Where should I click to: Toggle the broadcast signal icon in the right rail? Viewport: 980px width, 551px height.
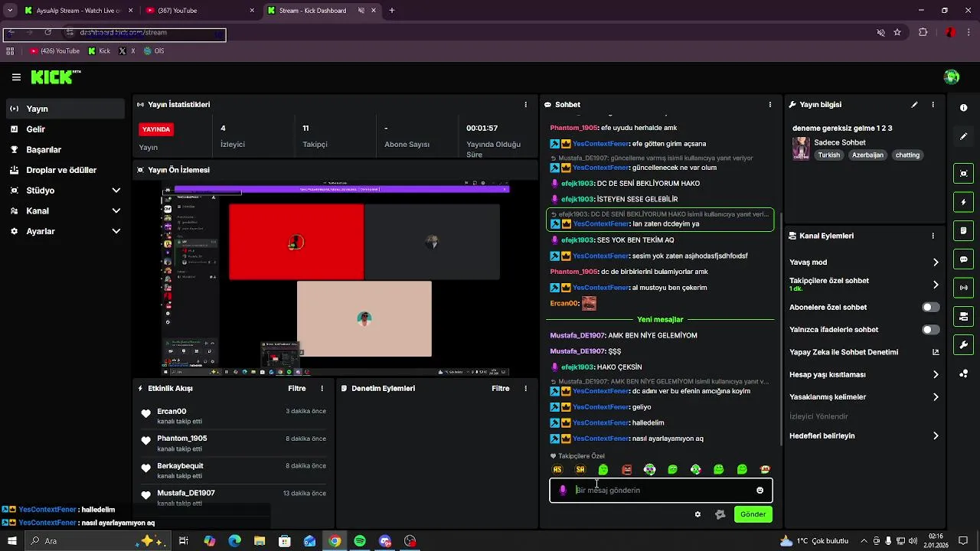point(963,288)
